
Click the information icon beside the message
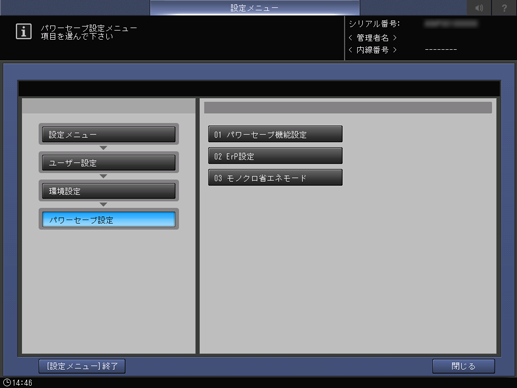(24, 32)
